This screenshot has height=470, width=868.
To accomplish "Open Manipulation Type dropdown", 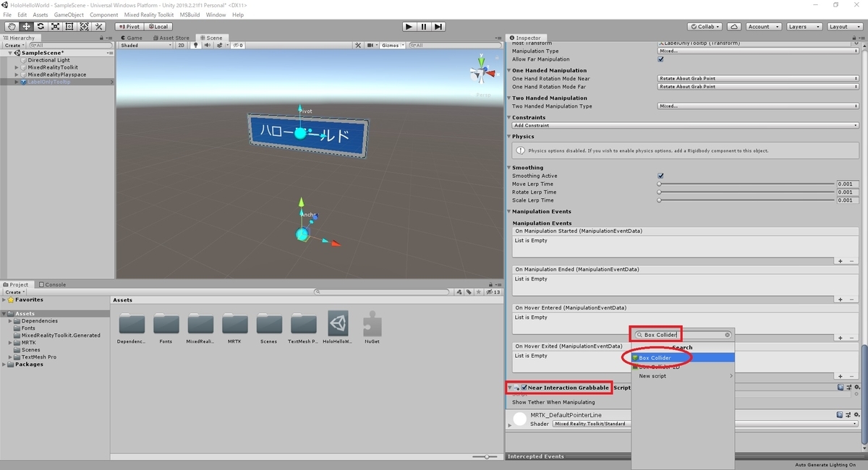I will [758, 51].
